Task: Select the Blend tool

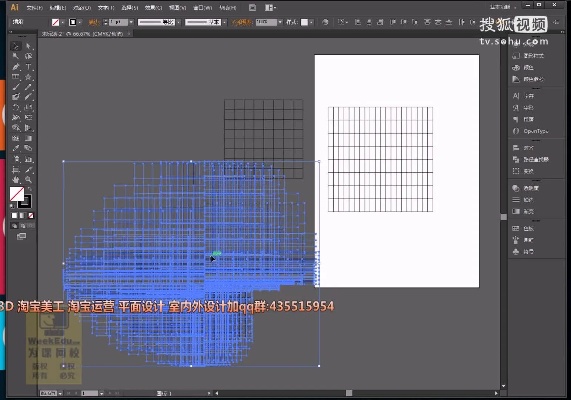Action: click(x=28, y=148)
